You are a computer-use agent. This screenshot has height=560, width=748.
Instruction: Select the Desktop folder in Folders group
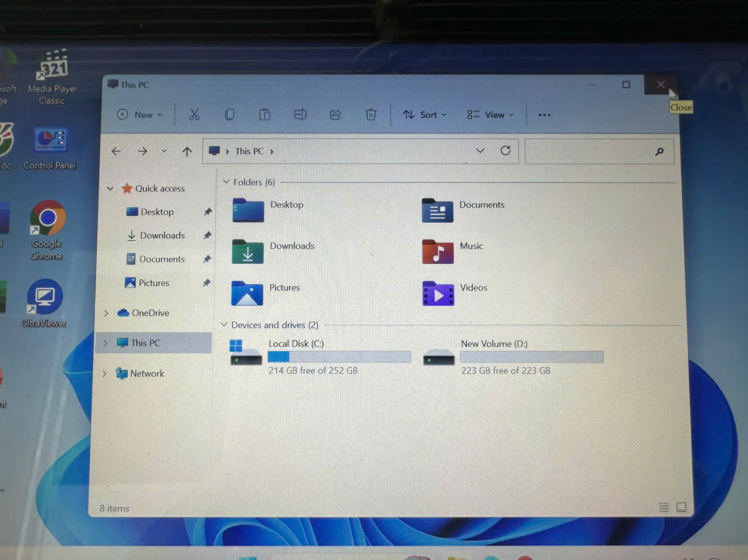point(268,210)
